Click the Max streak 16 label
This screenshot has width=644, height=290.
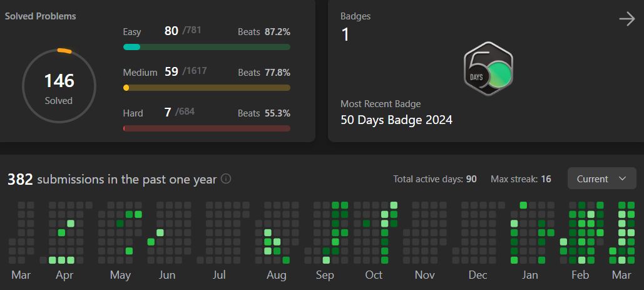(521, 179)
